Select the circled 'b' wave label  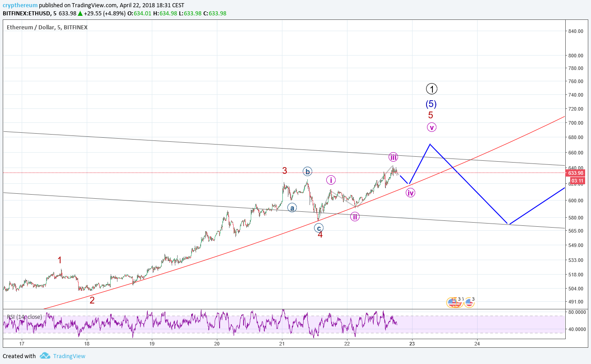(x=307, y=172)
